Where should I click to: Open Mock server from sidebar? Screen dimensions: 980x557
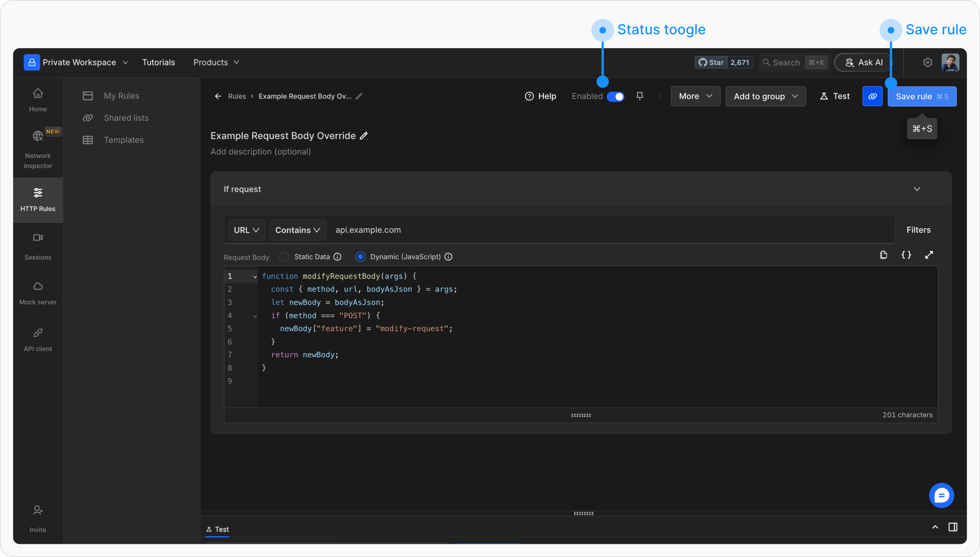tap(38, 293)
